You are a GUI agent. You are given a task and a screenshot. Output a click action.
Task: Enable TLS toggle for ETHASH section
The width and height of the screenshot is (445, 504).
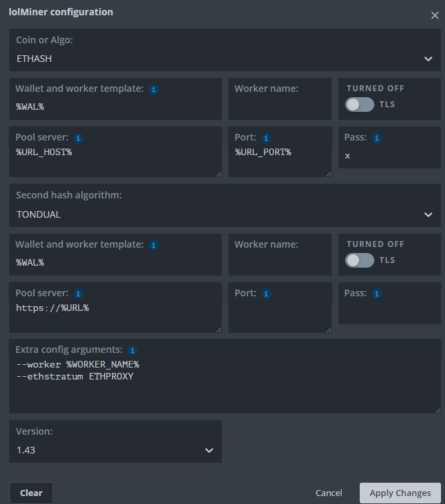tap(360, 105)
